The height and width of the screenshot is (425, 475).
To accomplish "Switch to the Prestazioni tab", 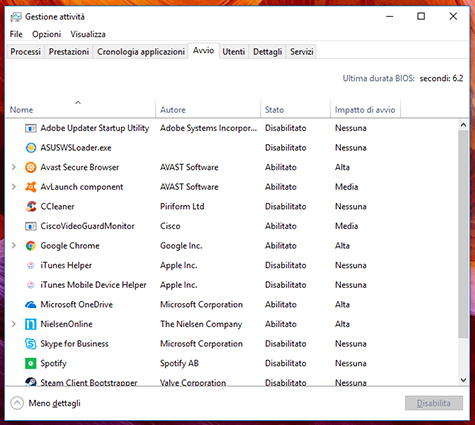I will [69, 52].
